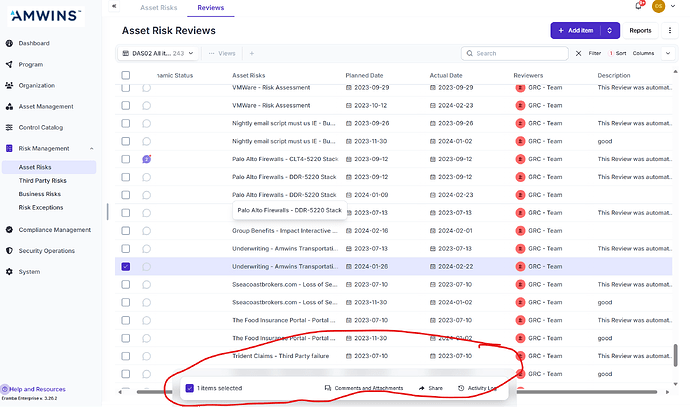Click the Risk Management sidebar icon

[9, 149]
